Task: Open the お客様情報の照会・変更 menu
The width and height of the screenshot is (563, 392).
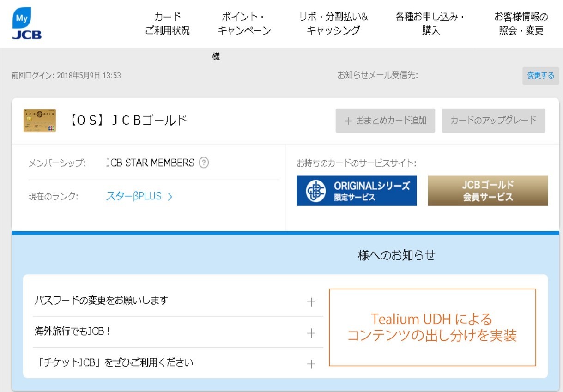Action: click(521, 24)
